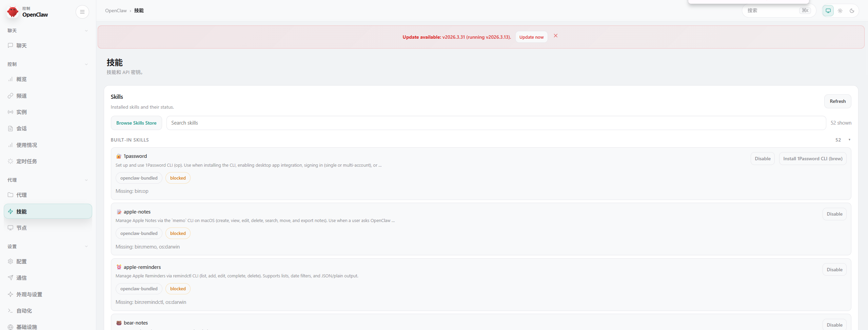The width and height of the screenshot is (868, 330).
Task: Click the apple-reminders skill name
Action: pos(142,267)
